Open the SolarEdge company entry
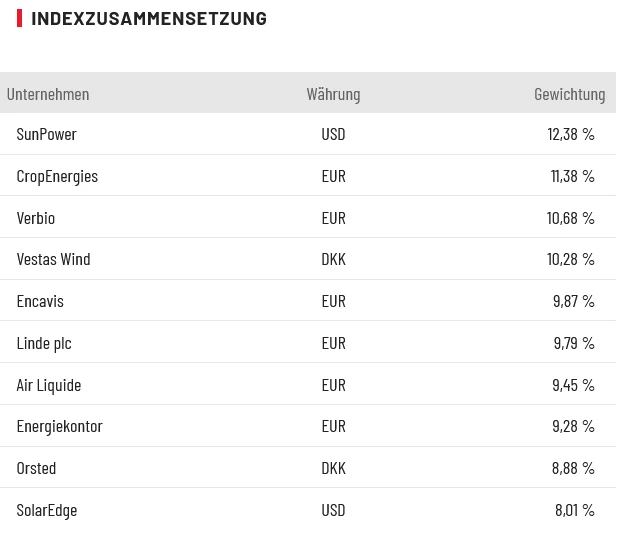The height and width of the screenshot is (551, 618). [47, 510]
